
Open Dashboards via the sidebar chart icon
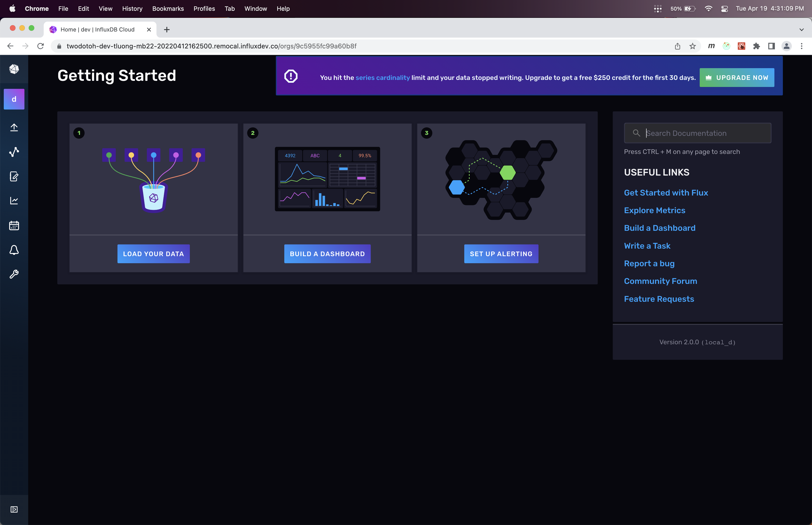tap(14, 201)
